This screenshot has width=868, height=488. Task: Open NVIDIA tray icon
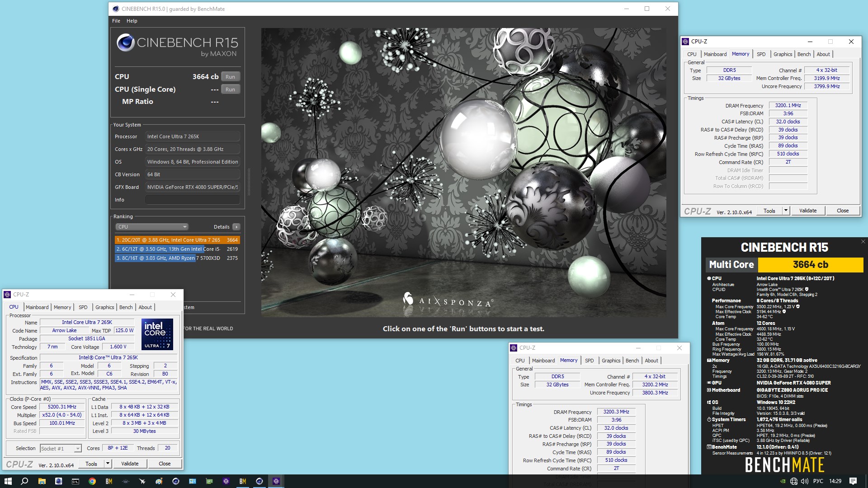[x=783, y=481]
